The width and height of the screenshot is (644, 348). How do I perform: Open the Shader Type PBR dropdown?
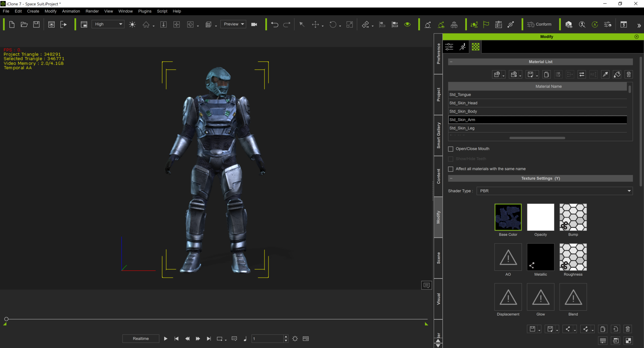click(554, 191)
